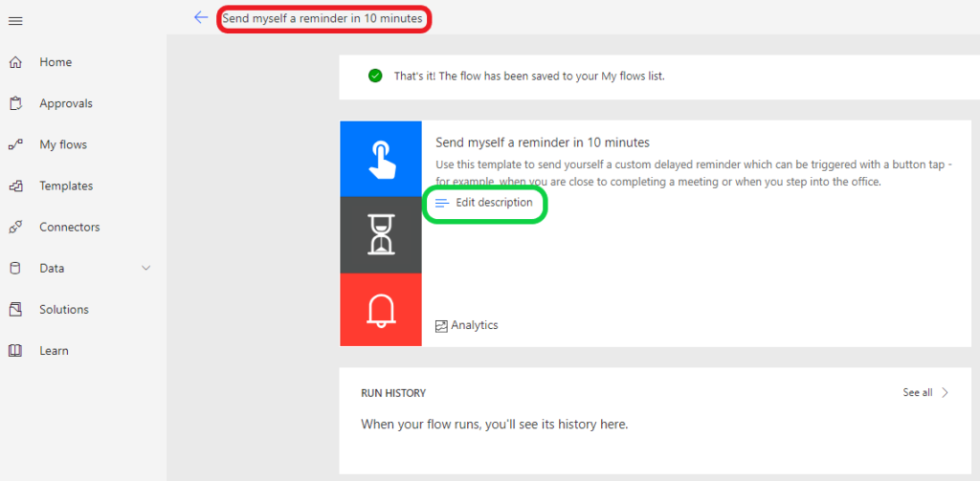Click the flow name heading in card
The height and width of the screenshot is (481, 980).
[x=543, y=142]
